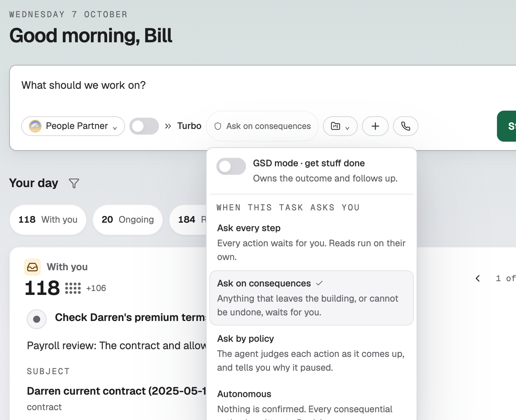Open the 20 Ongoing chip

point(128,220)
